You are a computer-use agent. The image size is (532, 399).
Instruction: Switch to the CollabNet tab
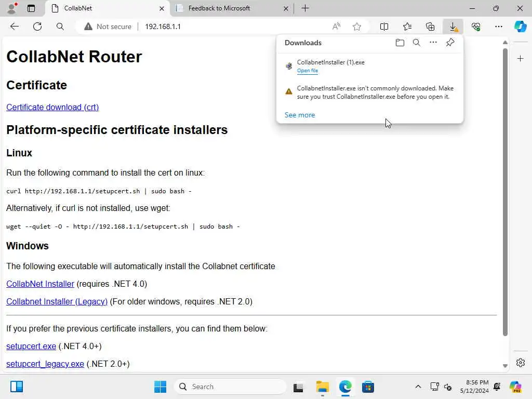(x=107, y=8)
